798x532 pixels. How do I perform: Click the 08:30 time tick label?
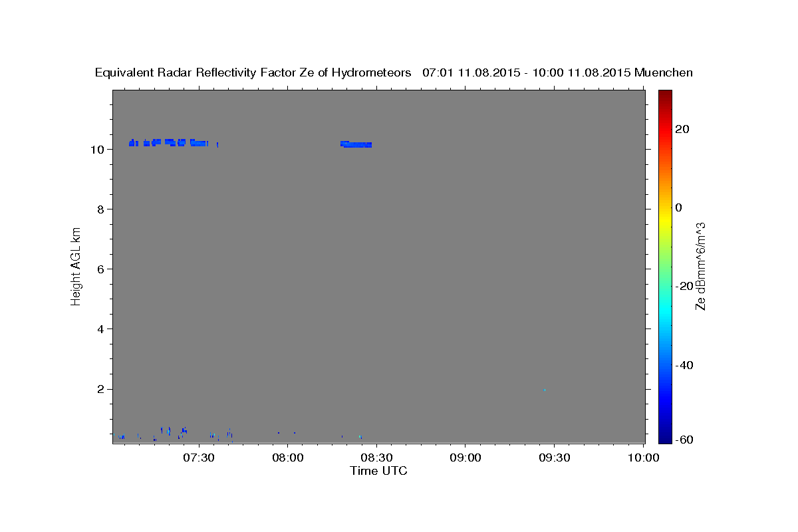pyautogui.click(x=376, y=458)
